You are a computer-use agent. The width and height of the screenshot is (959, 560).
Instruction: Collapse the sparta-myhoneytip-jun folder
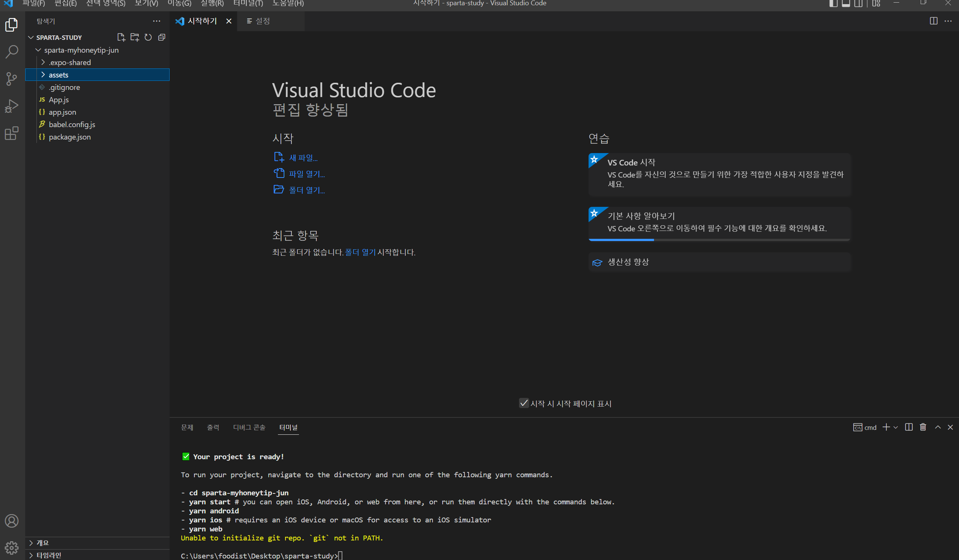[38, 50]
